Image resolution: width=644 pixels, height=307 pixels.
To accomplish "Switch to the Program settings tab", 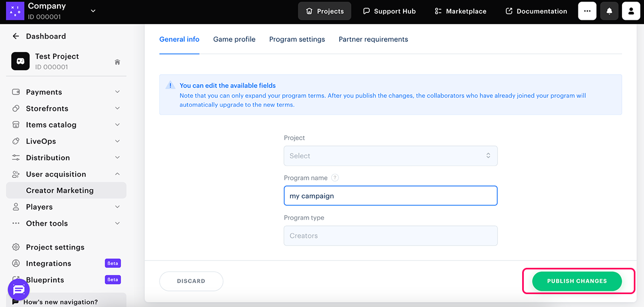I will click(297, 39).
